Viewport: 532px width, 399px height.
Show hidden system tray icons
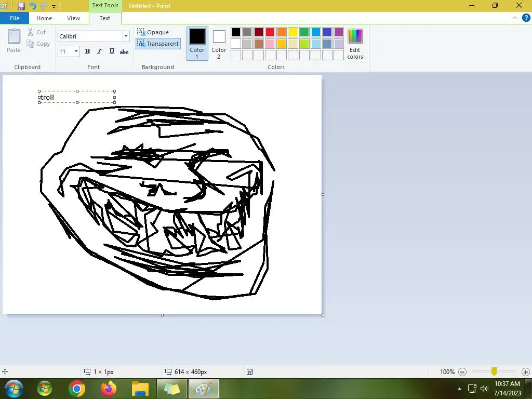pyautogui.click(x=459, y=389)
